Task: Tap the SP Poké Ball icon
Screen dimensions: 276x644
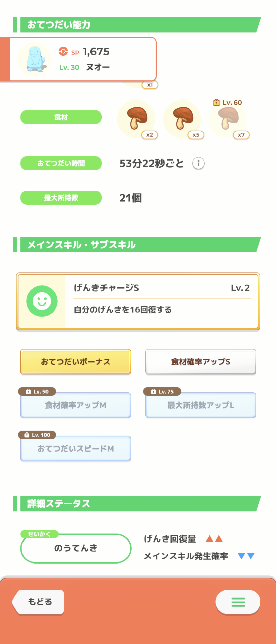Action: coord(63,51)
